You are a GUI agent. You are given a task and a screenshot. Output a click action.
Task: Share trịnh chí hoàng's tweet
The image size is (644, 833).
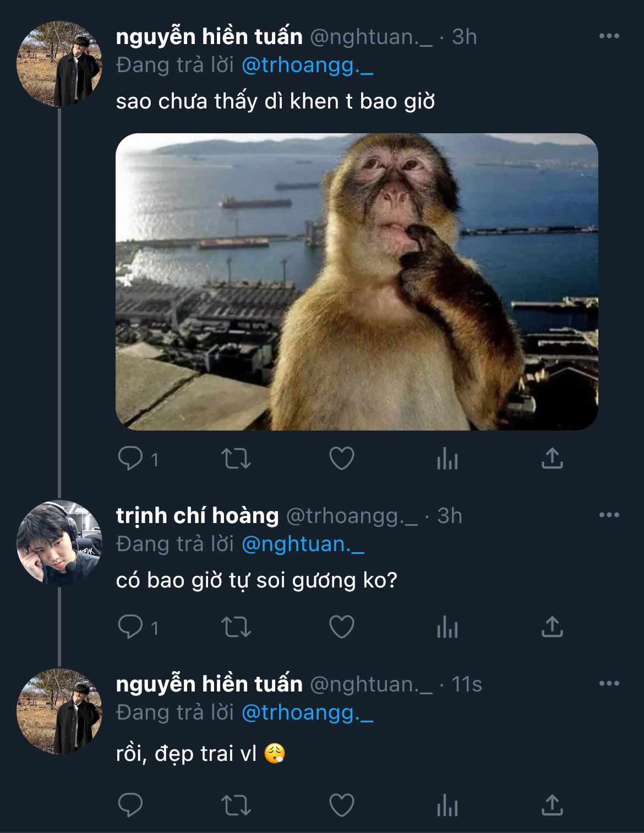(552, 627)
